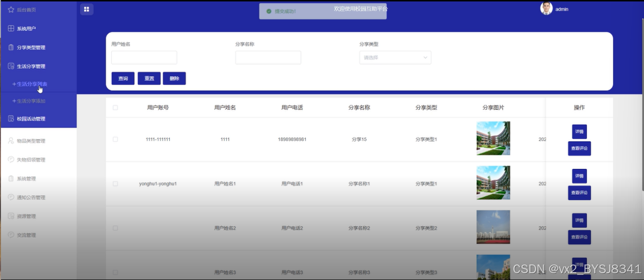Image resolution: width=644 pixels, height=280 pixels.
Task: Open the admin user menu
Action: click(562, 9)
